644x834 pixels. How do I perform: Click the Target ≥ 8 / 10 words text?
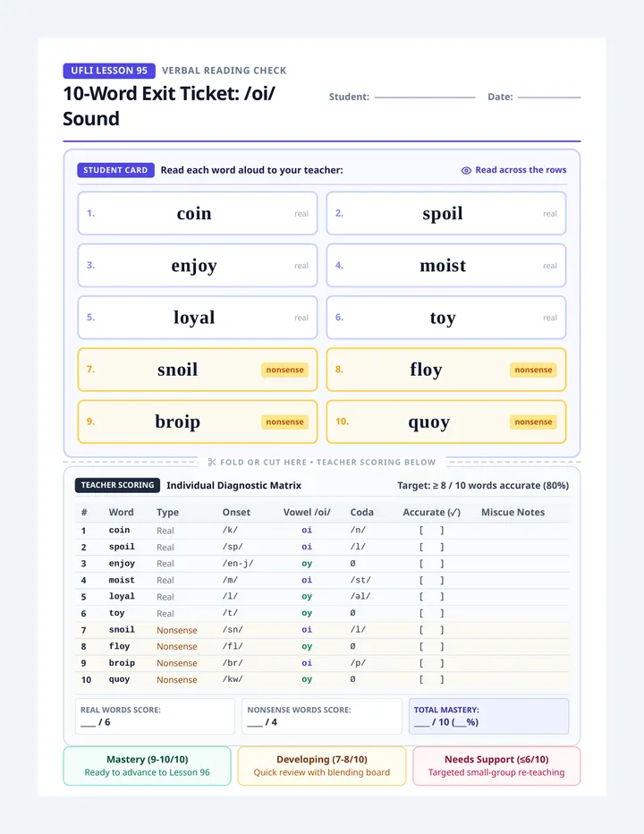point(483,486)
